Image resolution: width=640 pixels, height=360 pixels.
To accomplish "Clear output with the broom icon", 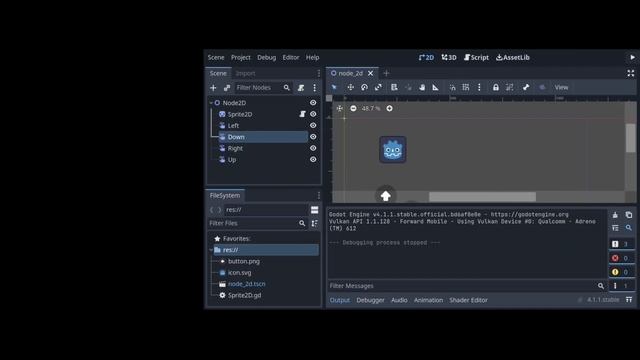I will tap(615, 215).
